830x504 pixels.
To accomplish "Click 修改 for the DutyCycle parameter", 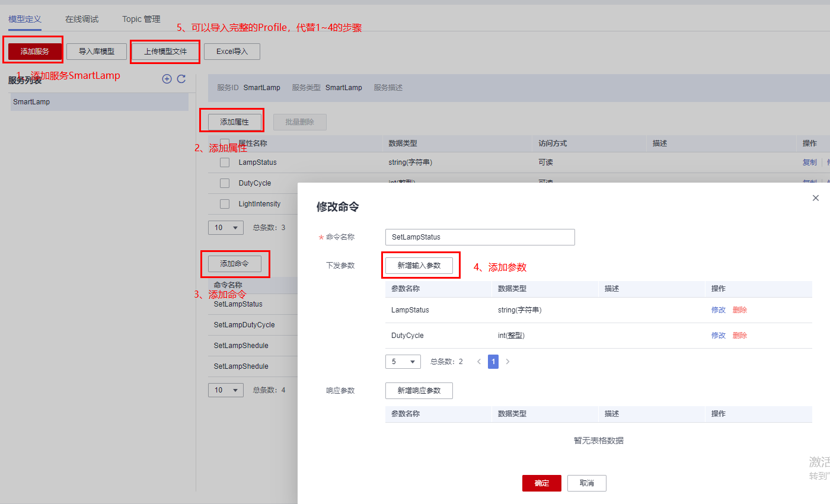I will (x=719, y=336).
